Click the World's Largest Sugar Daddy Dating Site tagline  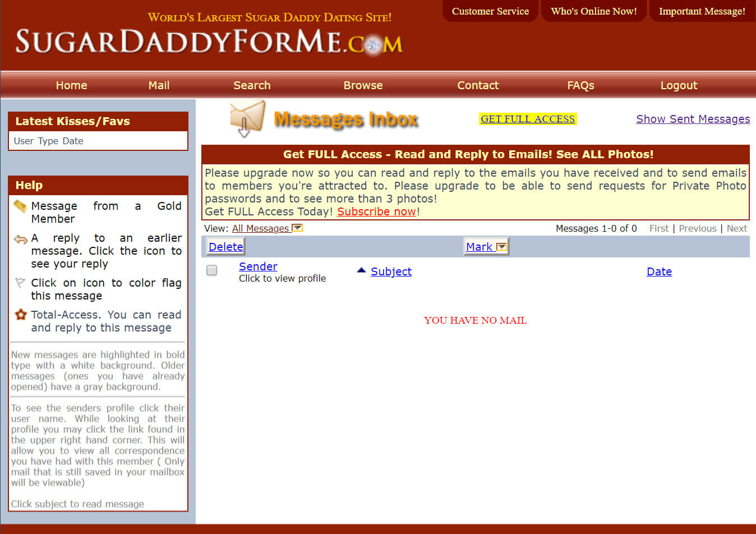pos(270,17)
